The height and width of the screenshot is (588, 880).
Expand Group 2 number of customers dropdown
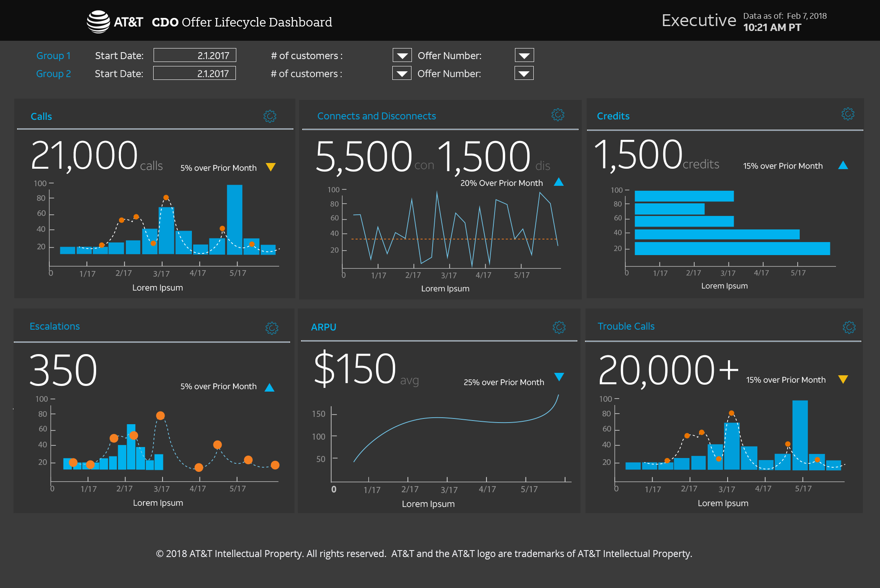point(401,73)
